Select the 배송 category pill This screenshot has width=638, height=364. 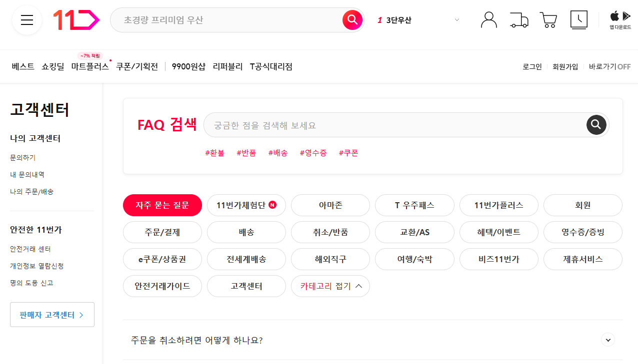coord(246,232)
